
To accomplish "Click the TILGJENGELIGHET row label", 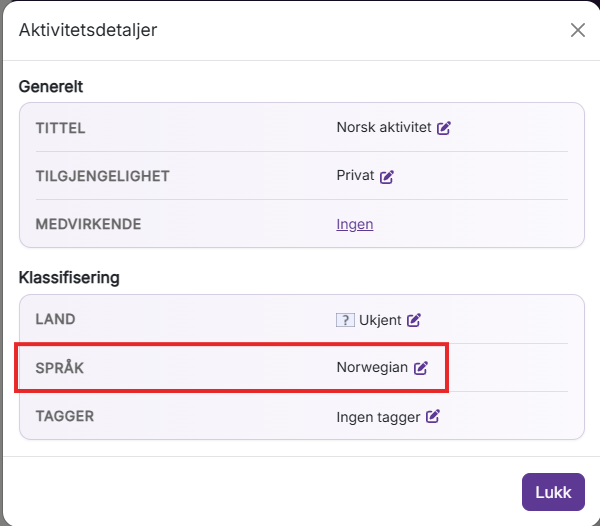I will (x=103, y=176).
